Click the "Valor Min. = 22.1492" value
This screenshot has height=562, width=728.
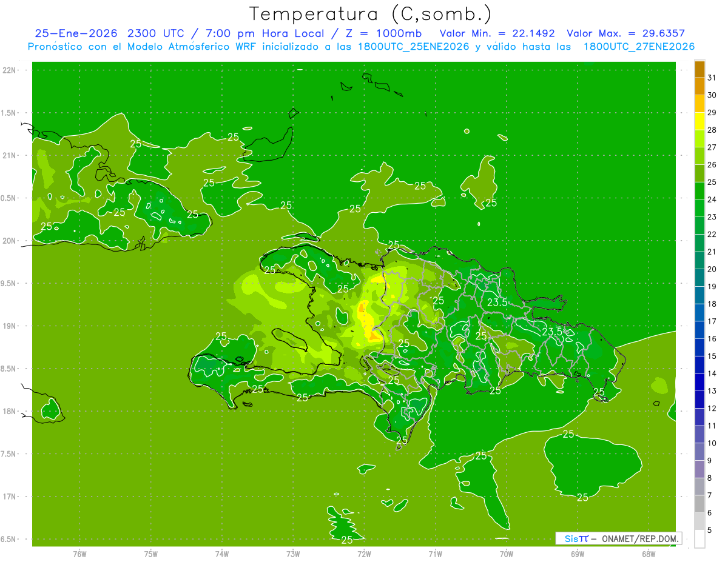tap(497, 33)
